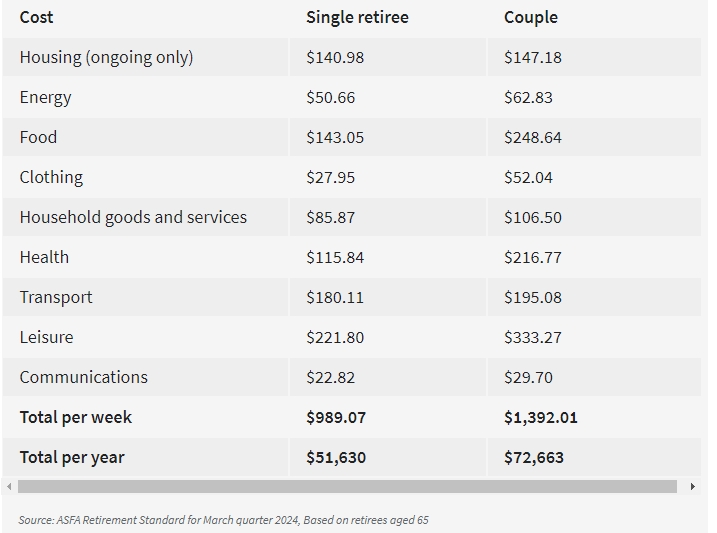
Task: Click the Leisure cost for couples
Action: 533,337
